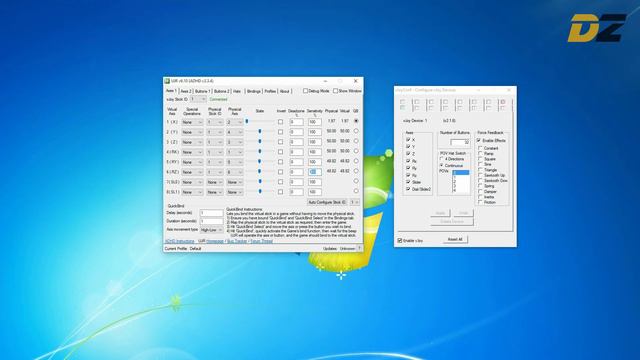This screenshot has height=360, width=640.
Task: Click the State slider for axis 8 (SL1)
Action: pos(260,192)
